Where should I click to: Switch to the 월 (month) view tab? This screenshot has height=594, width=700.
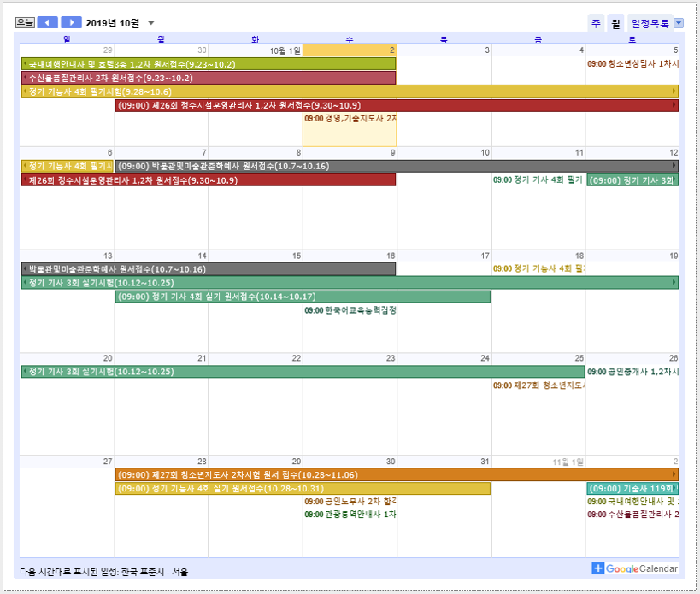[x=615, y=24]
